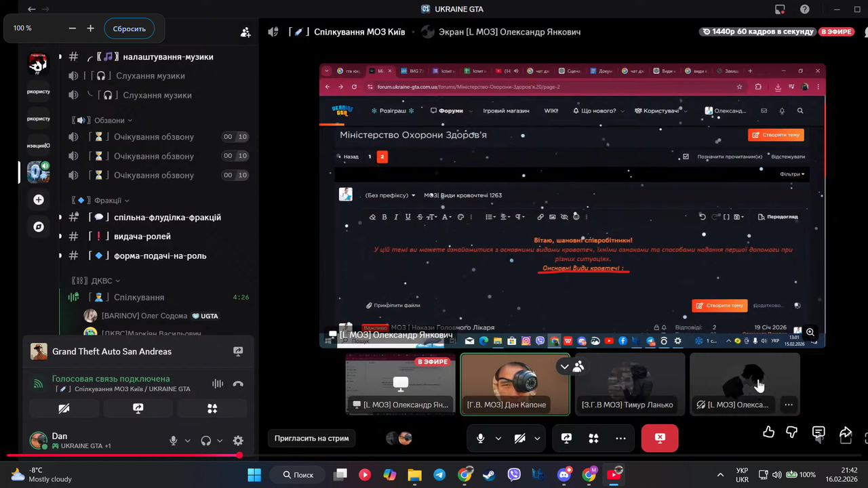Click undo arrow in the streamed forum editor toolbar
The image size is (868, 488).
[x=703, y=217]
